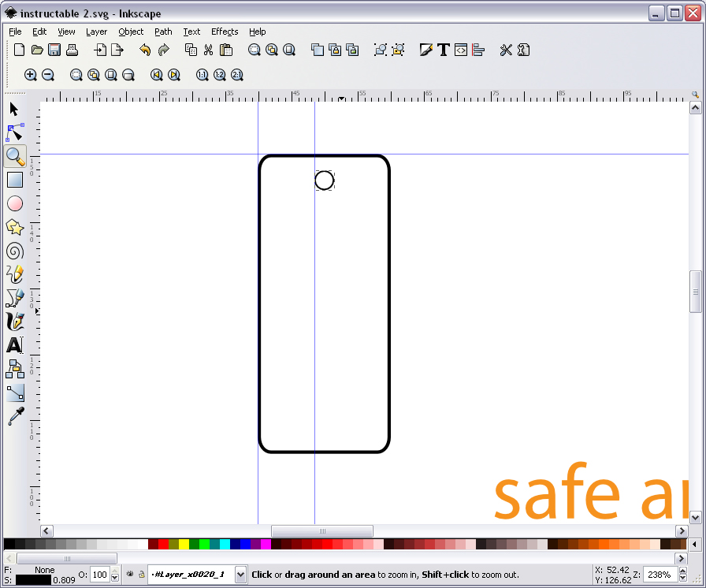
Task: Set zoom to 1:1
Action: [203, 75]
